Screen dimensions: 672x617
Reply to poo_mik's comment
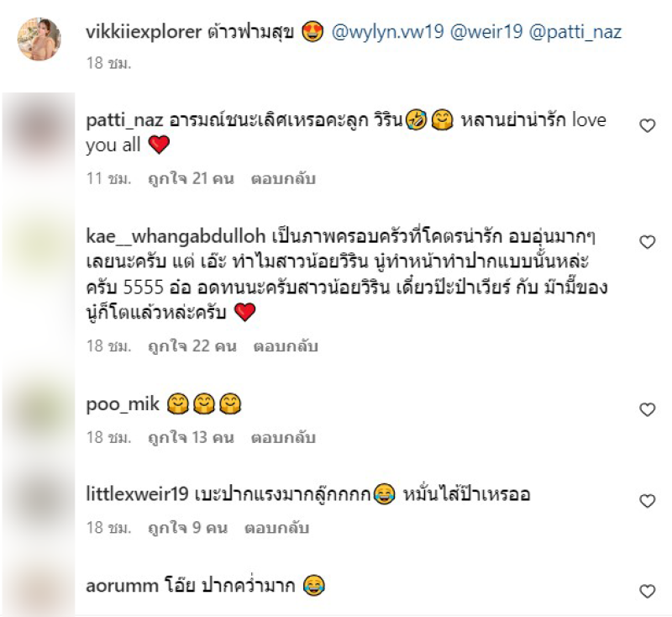click(283, 437)
